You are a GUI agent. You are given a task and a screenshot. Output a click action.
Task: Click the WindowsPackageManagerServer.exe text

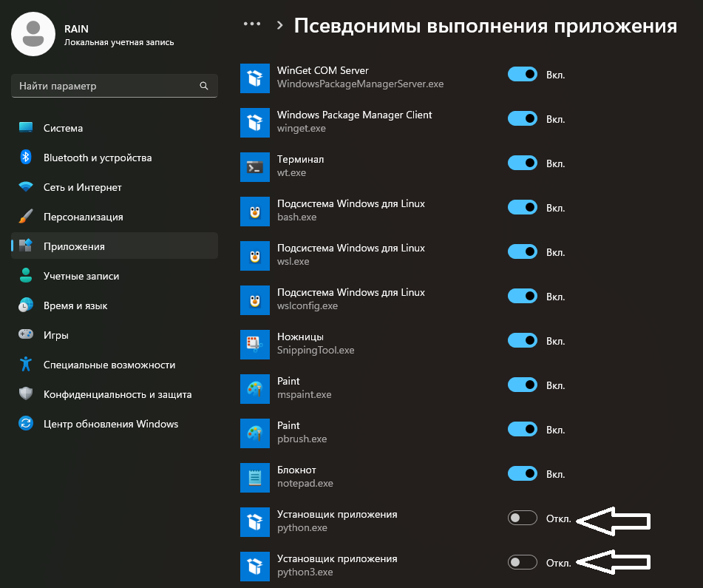[x=360, y=84]
